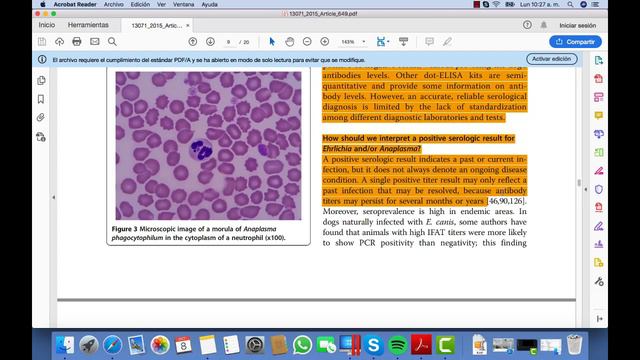Add a comment note
The width and height of the screenshot is (640, 360).
(429, 42)
